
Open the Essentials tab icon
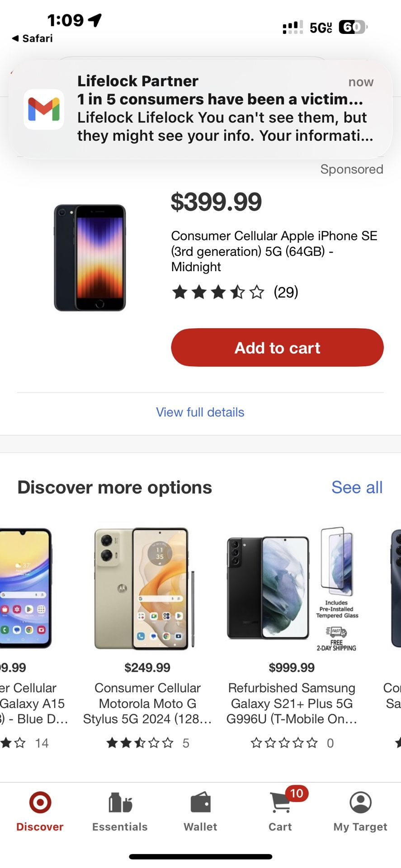120,803
